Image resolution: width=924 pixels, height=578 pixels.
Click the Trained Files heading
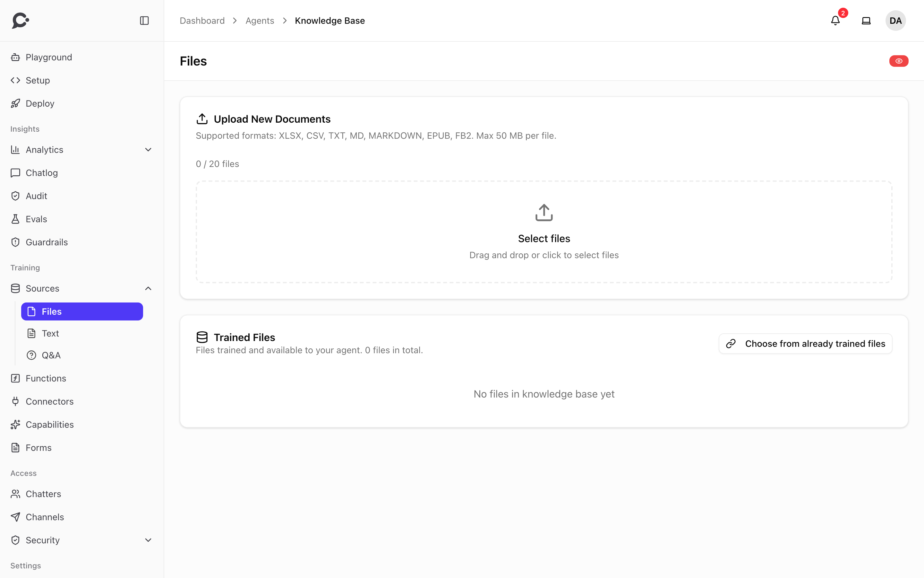244,337
